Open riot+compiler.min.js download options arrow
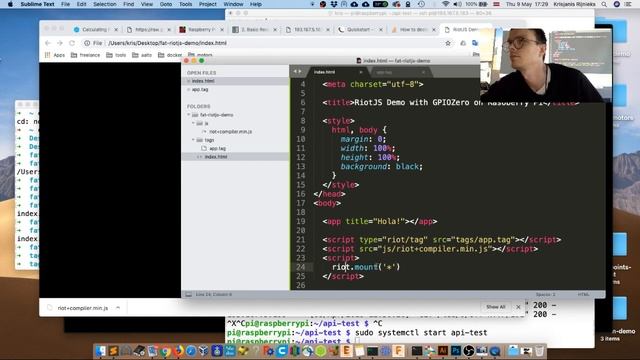Viewport: 640px width, 360px height. click(x=118, y=308)
